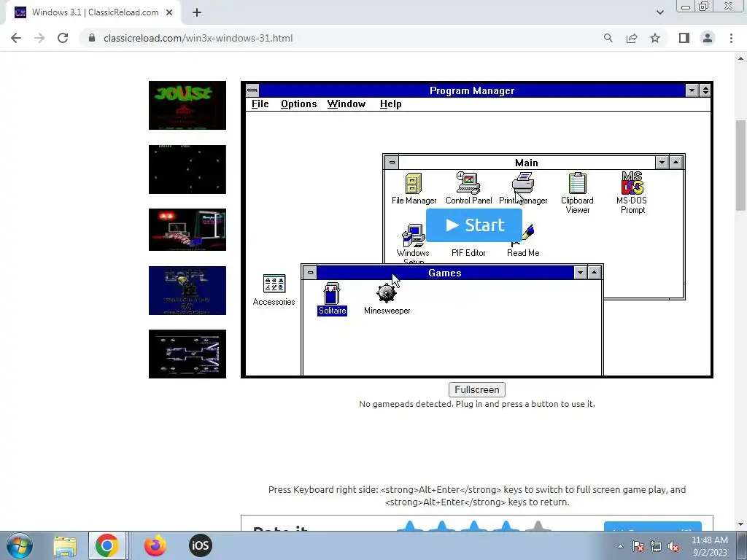This screenshot has height=560, width=747.
Task: Click the browser back arrow
Action: (16, 38)
